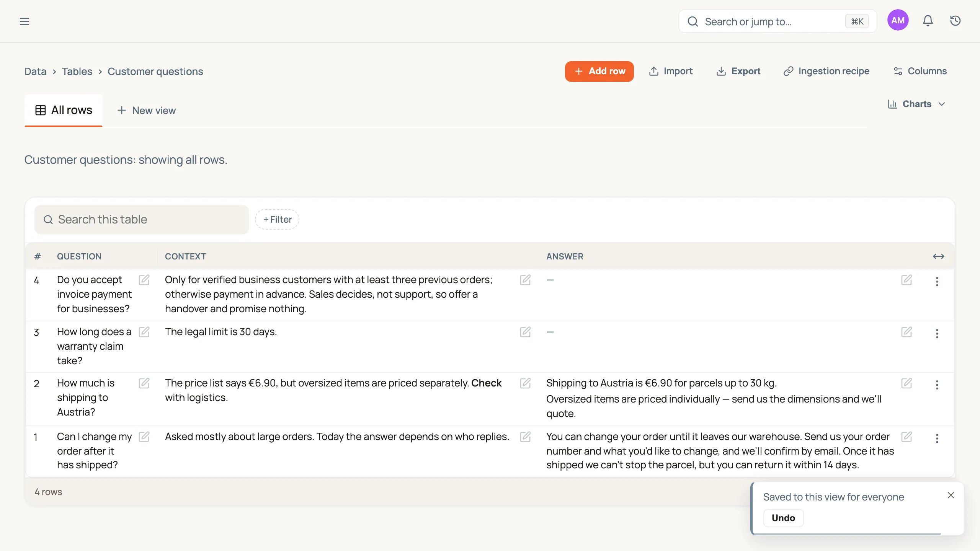The image size is (980, 551).
Task: Toggle column width expand arrows icon
Action: pos(938,256)
